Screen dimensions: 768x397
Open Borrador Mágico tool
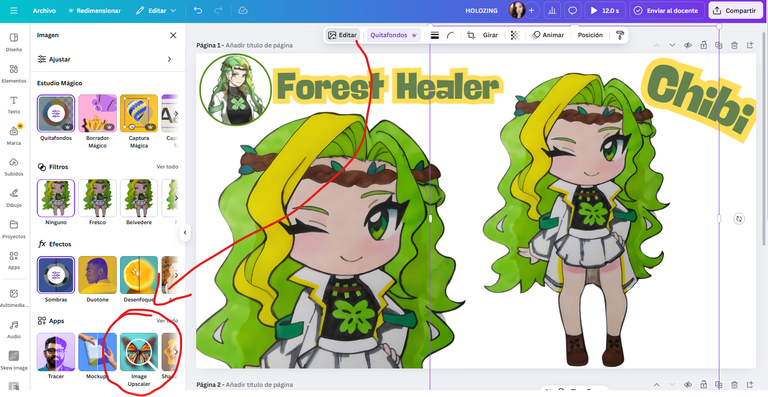tap(97, 114)
